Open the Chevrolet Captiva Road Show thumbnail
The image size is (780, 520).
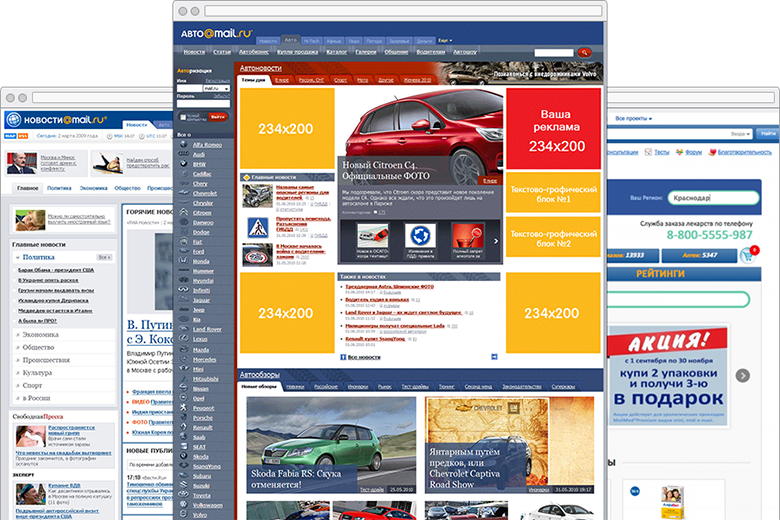[x=509, y=445]
